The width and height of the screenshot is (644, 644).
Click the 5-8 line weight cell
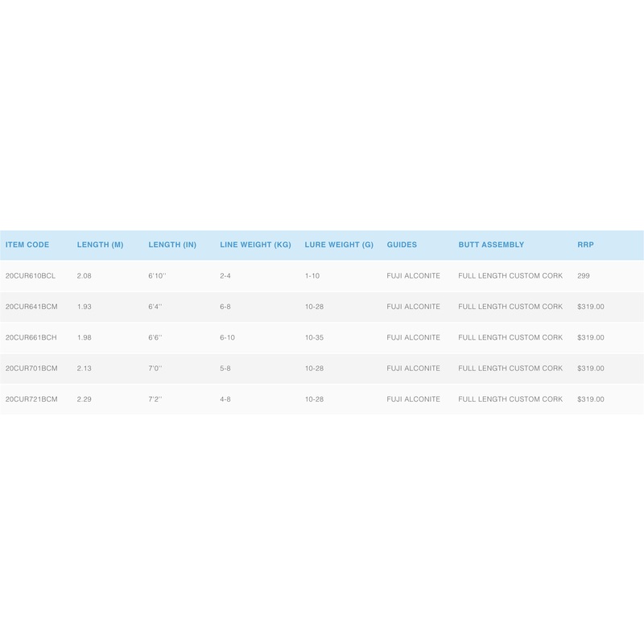(225, 368)
